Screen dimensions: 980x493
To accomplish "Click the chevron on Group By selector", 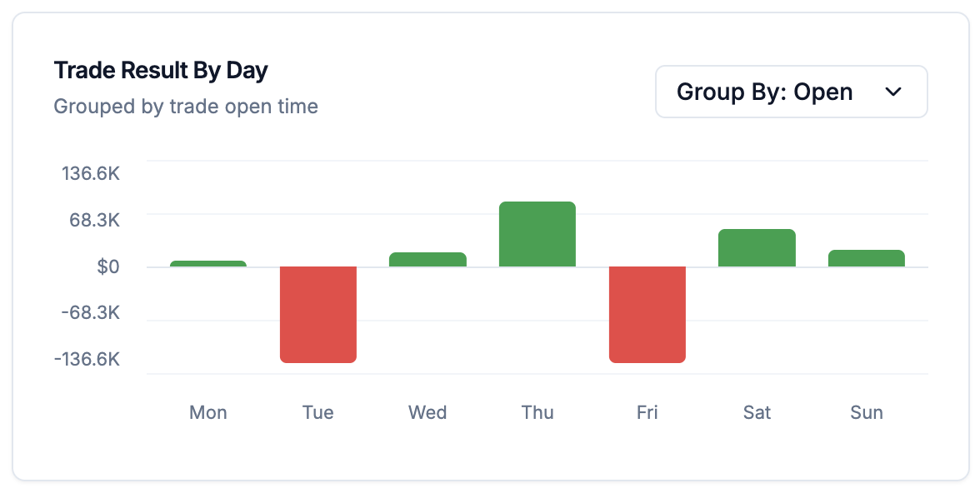I will (x=893, y=92).
